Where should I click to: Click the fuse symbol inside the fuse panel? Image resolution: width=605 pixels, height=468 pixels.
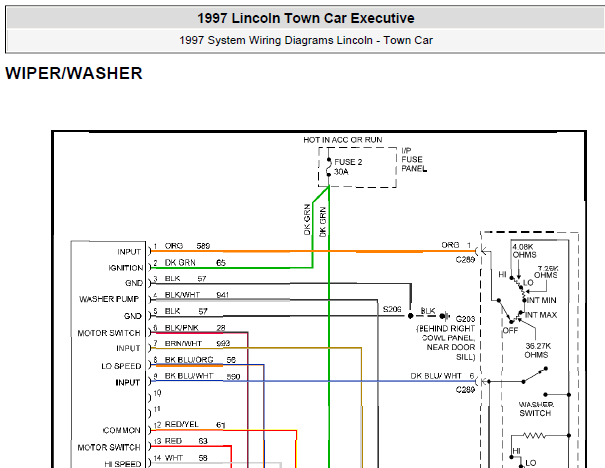click(x=329, y=167)
